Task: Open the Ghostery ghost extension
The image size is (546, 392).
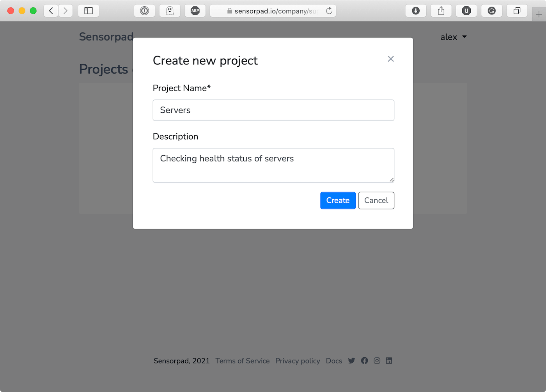Action: click(x=170, y=11)
